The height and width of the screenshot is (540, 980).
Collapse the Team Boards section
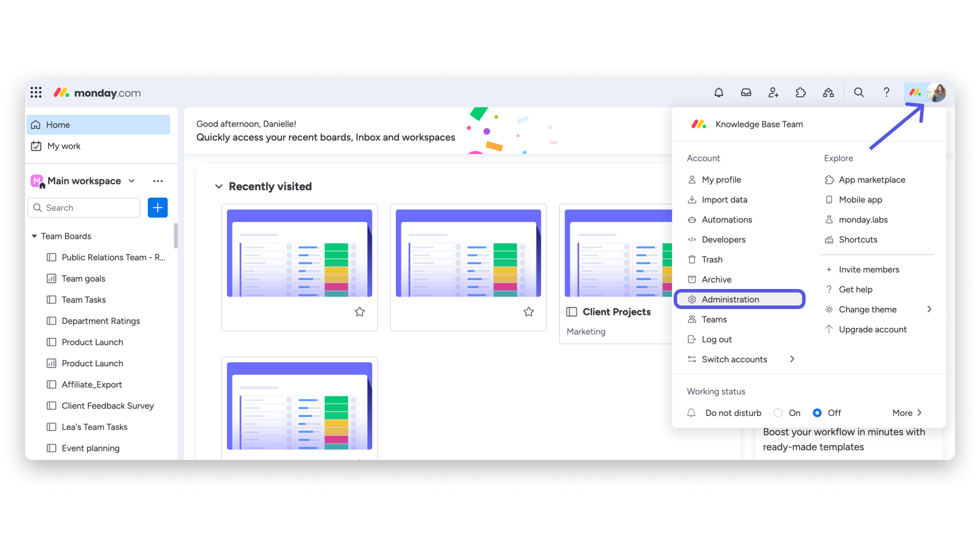(34, 236)
